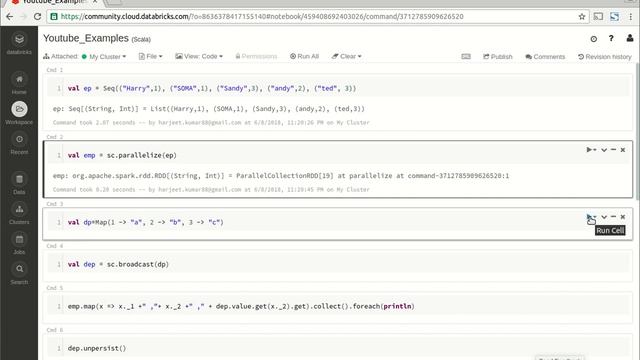Screen dimensions: 640x360
Task: Click the 'Command took 2.07 seconds' status line
Action: coord(211,122)
